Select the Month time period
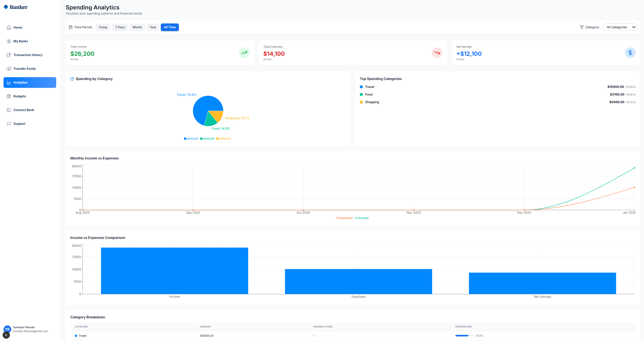 [x=137, y=27]
